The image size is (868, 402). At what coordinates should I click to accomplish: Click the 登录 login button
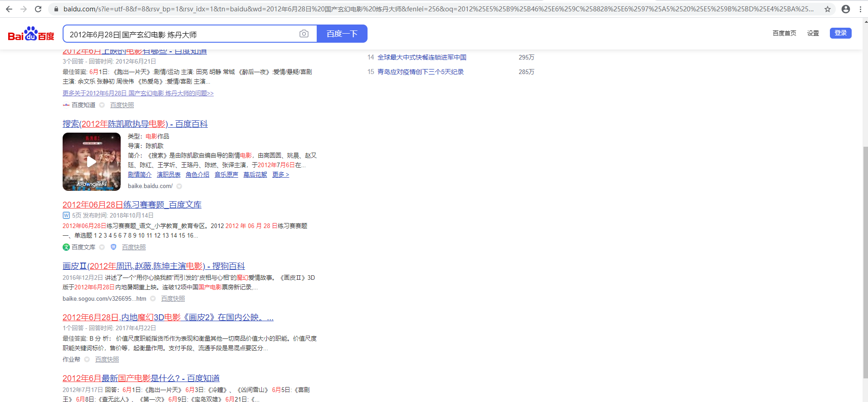(841, 33)
